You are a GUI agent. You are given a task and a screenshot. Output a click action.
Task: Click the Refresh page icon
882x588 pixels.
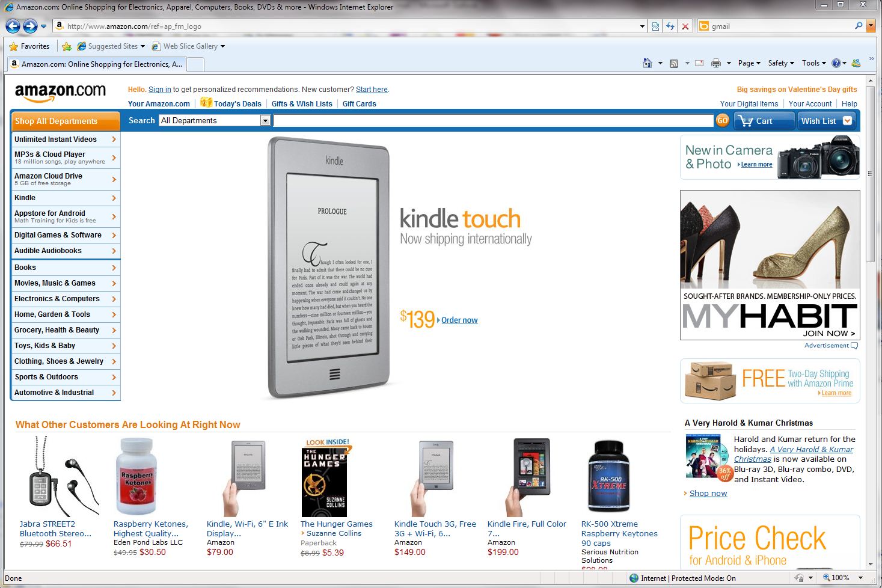coord(670,26)
